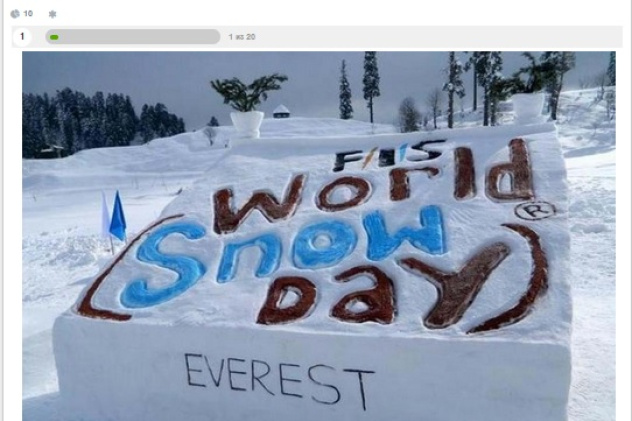The height and width of the screenshot is (421, 632).
Task: Click the blue flag in the photo
Action: [118, 217]
